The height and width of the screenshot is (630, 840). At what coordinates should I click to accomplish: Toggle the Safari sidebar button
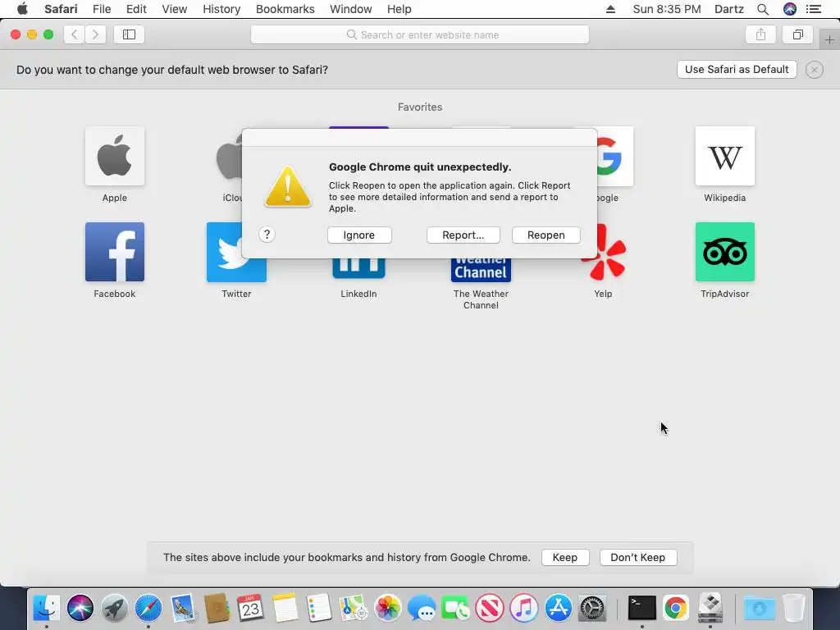pos(129,34)
